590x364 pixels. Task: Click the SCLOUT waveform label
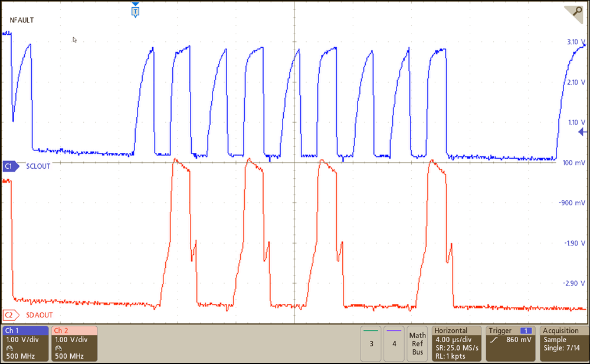pos(38,166)
